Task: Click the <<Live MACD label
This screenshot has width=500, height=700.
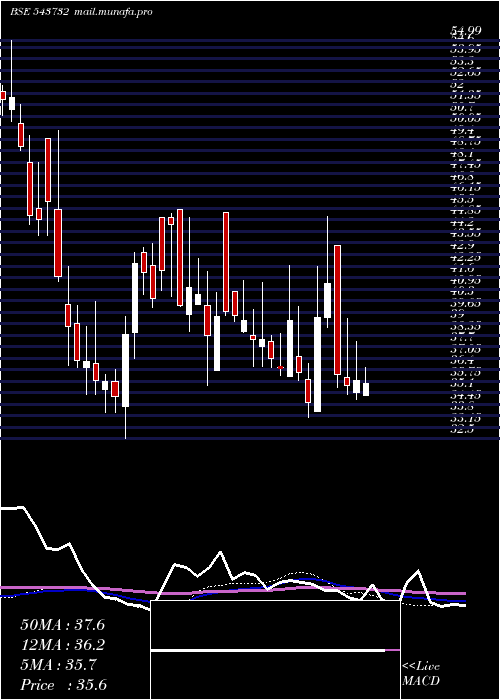Action: pos(421,674)
